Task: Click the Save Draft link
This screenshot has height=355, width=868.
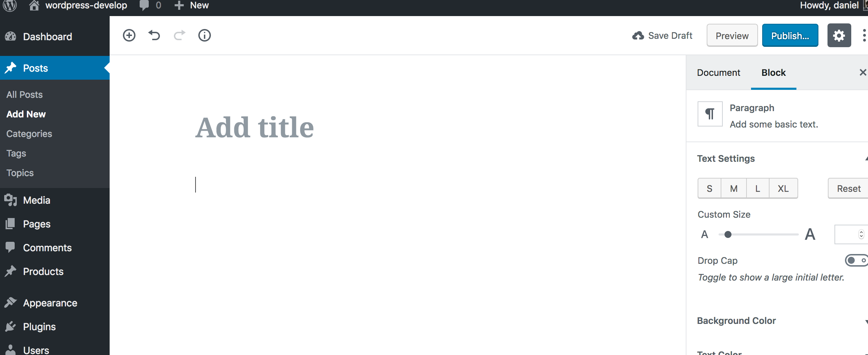Action: tap(662, 35)
